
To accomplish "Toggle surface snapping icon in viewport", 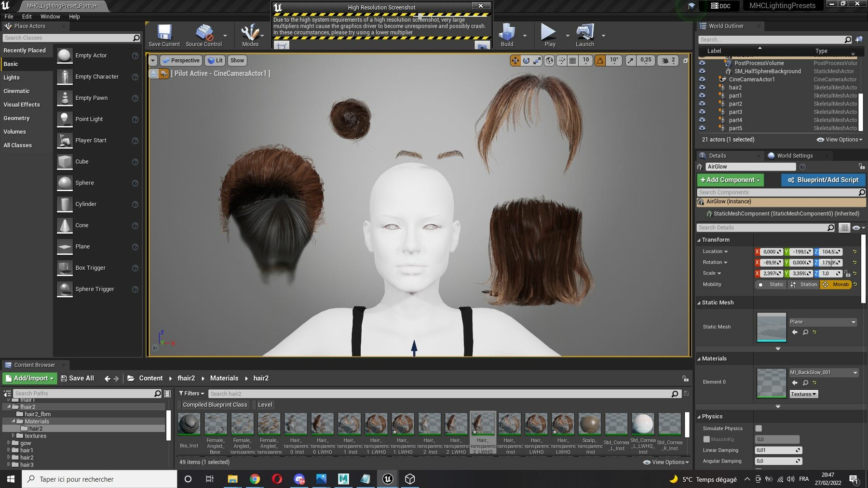I will tap(561, 60).
